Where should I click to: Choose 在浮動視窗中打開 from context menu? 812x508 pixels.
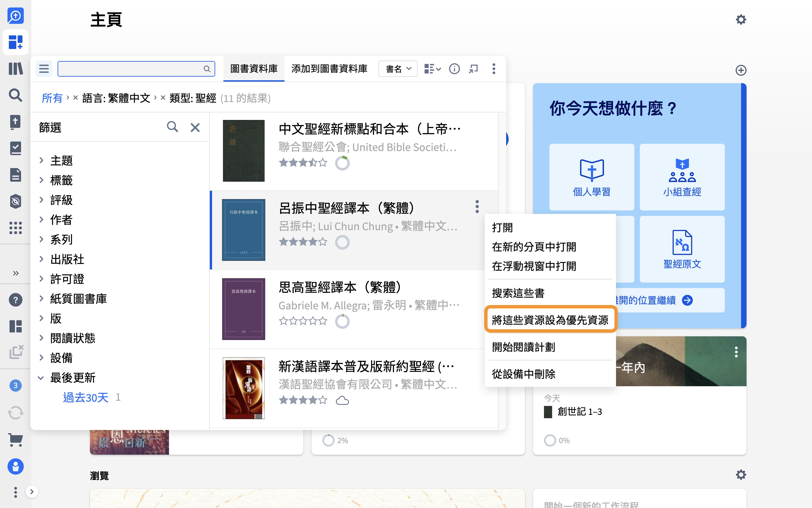[x=550, y=266]
